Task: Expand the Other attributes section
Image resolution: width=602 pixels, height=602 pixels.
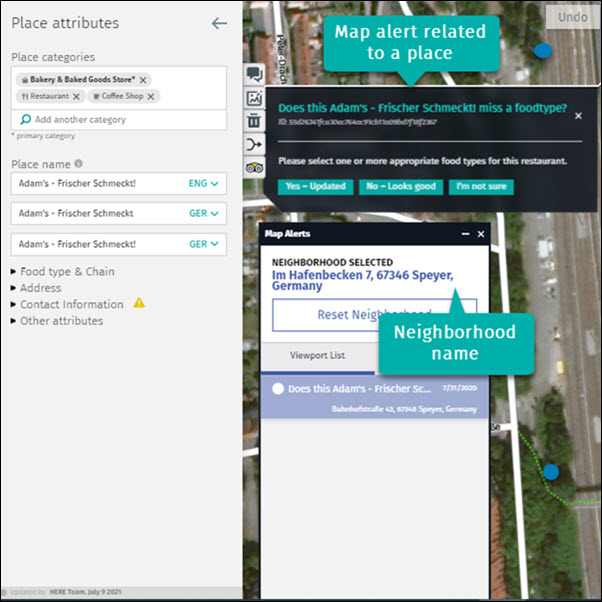Action: coord(57,321)
